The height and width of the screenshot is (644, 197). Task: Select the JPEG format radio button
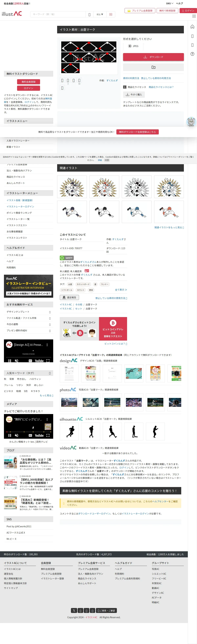point(130,46)
